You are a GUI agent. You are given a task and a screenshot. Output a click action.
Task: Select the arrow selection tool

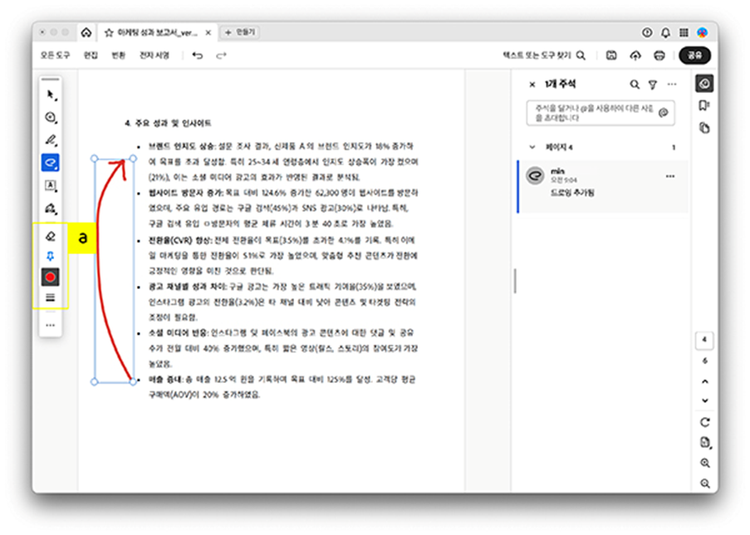click(51, 95)
